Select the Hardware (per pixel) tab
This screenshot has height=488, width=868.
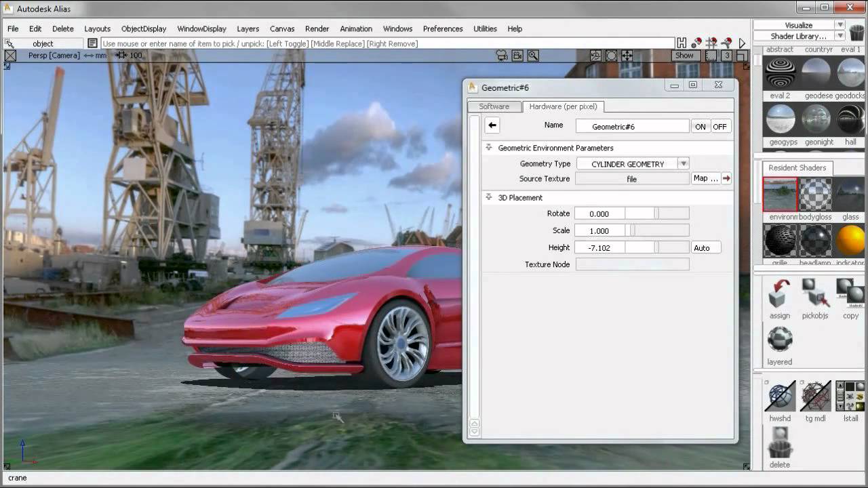[x=563, y=106]
